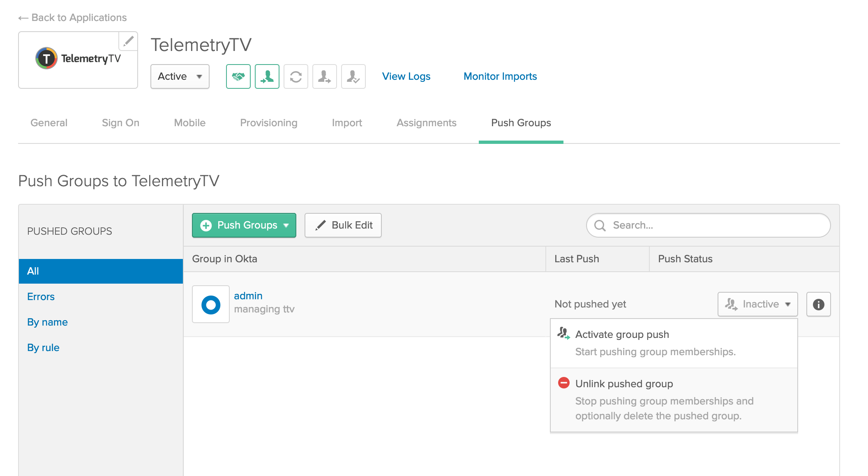Image resolution: width=868 pixels, height=476 pixels.
Task: Click the Bulk Edit button
Action: (343, 225)
